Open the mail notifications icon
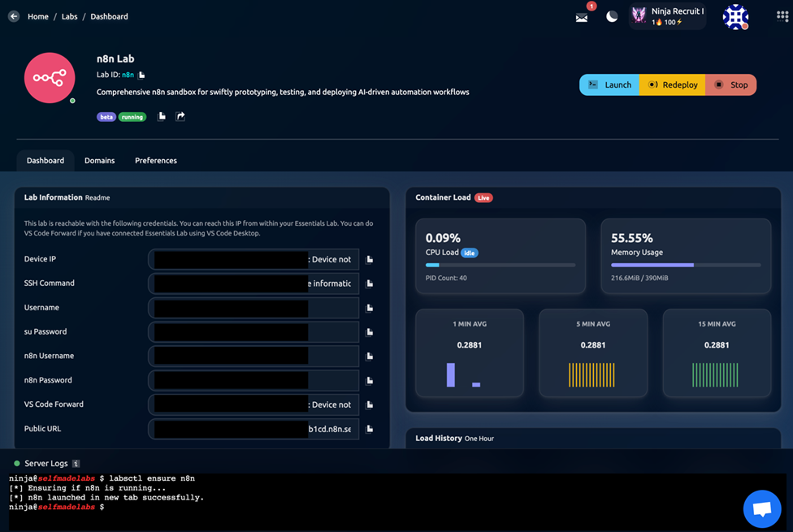Screen dimensions: 793x532 pos(582,18)
